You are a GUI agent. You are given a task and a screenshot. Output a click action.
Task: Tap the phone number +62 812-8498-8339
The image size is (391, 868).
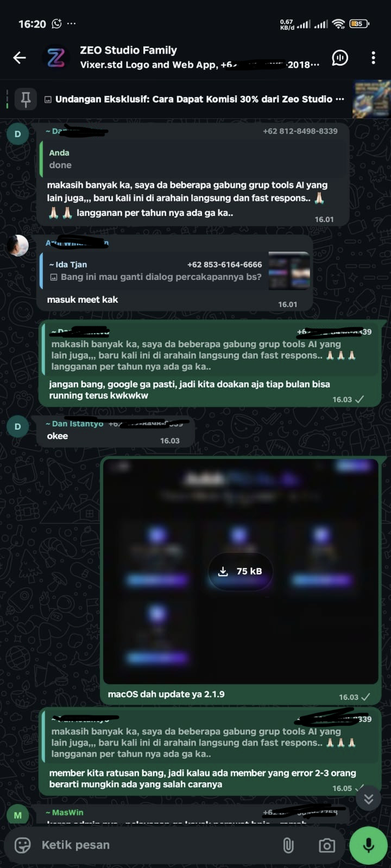(x=300, y=131)
